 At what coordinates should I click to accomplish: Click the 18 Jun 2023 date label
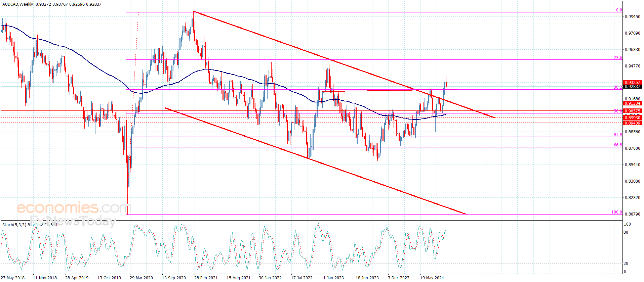367,278
